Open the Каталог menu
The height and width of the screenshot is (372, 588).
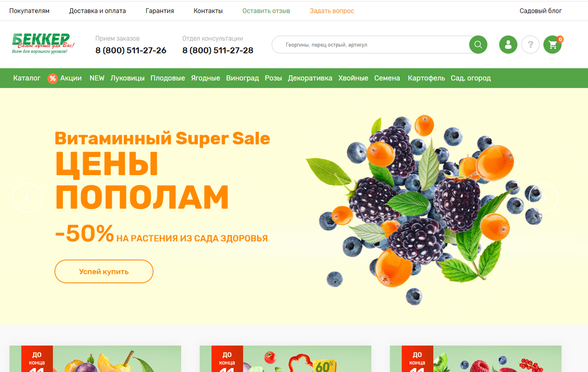[x=27, y=78]
